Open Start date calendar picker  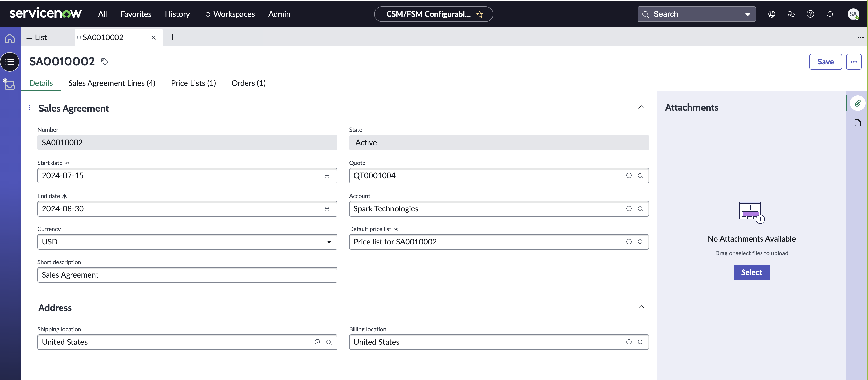(327, 176)
